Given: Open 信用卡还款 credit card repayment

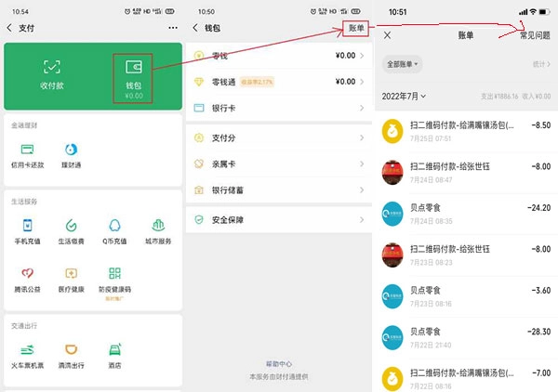Looking at the screenshot, I should (x=28, y=154).
